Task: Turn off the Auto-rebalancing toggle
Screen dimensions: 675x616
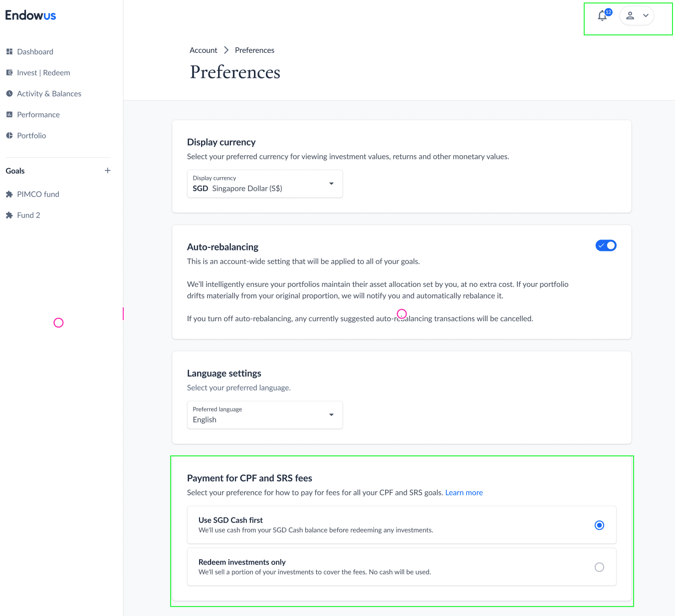Action: tap(606, 245)
